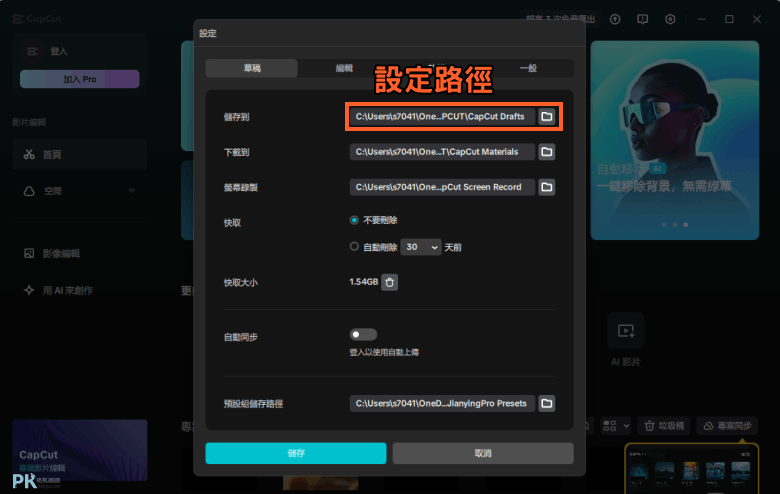Click CapCut promo card in sidebar bottom
Screen dimensions: 780x494
(80, 450)
